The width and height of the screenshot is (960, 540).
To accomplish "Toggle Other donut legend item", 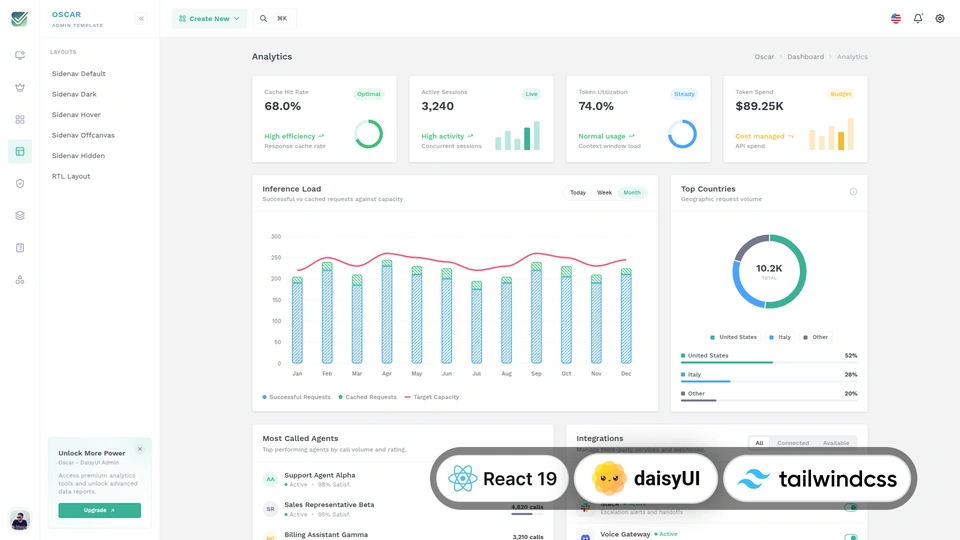I will coord(815,337).
